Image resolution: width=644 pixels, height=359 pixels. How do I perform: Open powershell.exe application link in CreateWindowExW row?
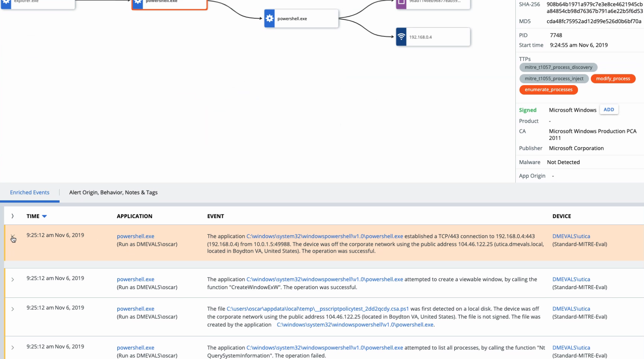[x=135, y=279]
